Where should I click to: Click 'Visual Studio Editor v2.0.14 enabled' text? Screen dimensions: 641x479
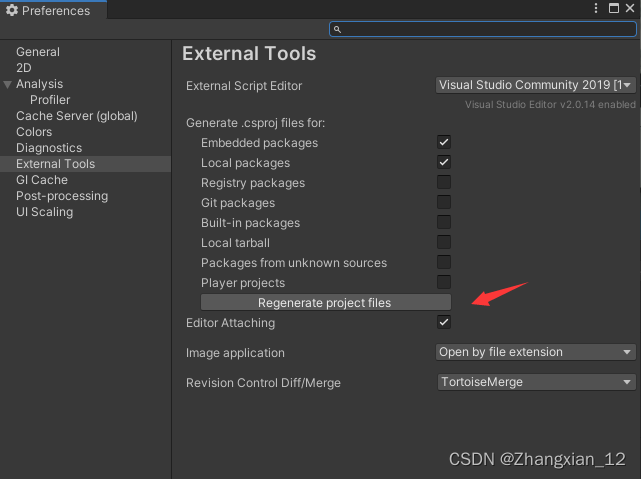click(550, 105)
